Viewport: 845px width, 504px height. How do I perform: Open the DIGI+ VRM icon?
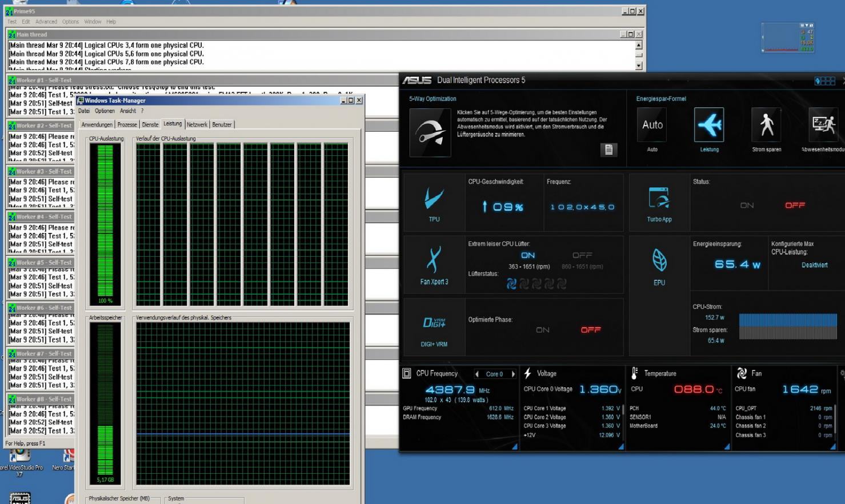(434, 323)
